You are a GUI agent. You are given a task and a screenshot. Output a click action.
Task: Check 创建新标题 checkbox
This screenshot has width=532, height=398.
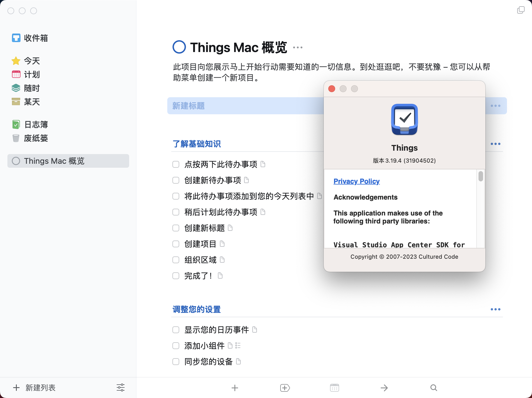click(176, 228)
